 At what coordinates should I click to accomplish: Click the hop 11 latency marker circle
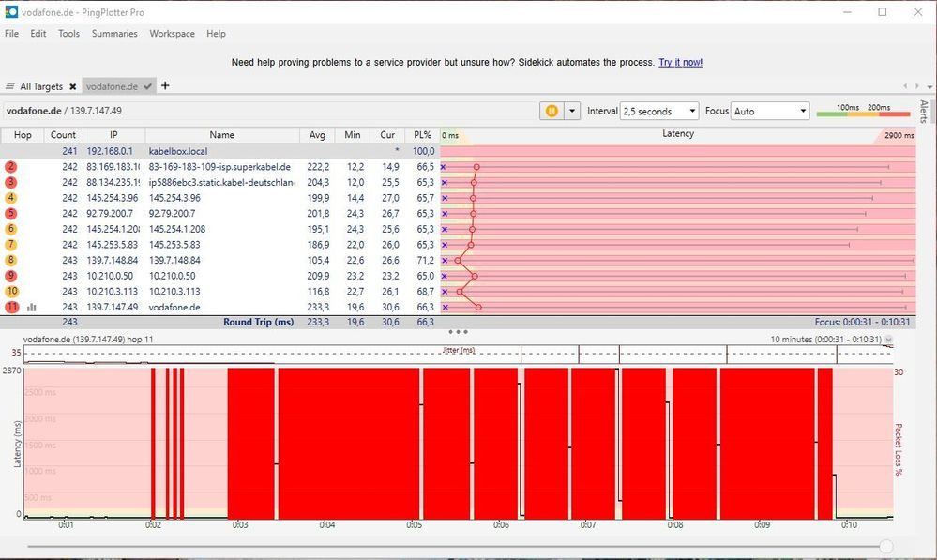tap(478, 307)
